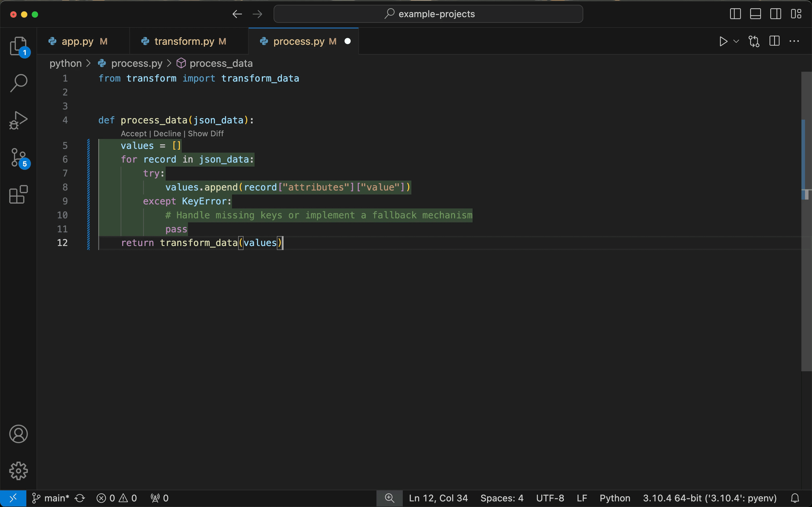Accept the suggested code change

click(x=133, y=134)
